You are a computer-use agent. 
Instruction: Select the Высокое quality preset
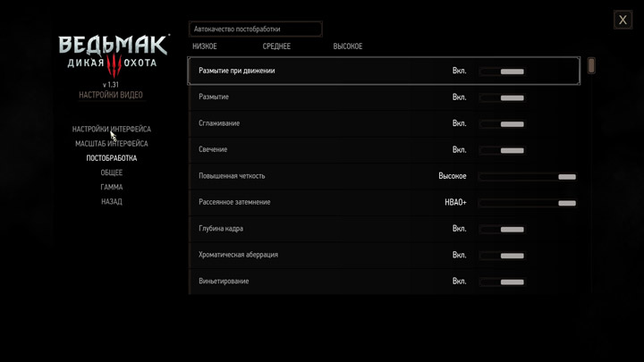348,46
